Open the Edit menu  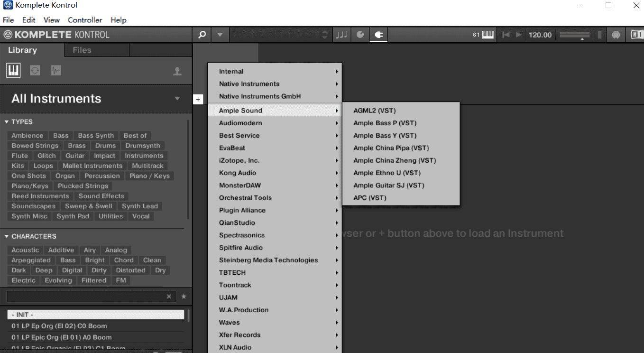[x=29, y=20]
